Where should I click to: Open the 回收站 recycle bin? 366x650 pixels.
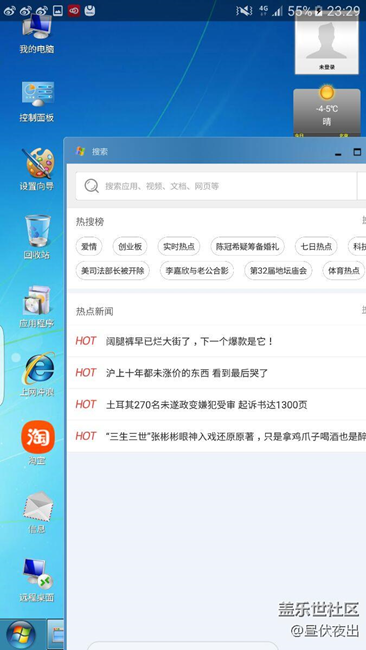tap(37, 237)
